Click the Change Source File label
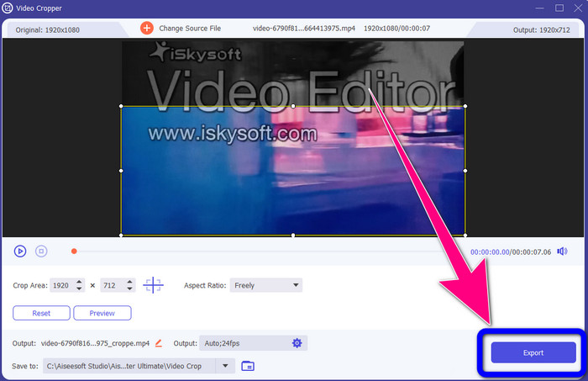 (x=190, y=29)
